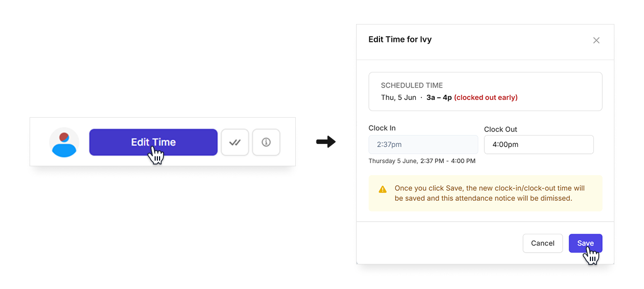Select the employee avatar icon

64,142
